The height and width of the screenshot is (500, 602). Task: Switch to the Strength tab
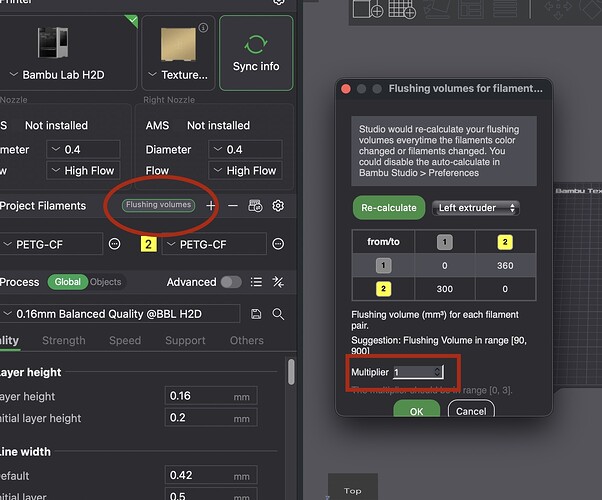[x=64, y=341]
